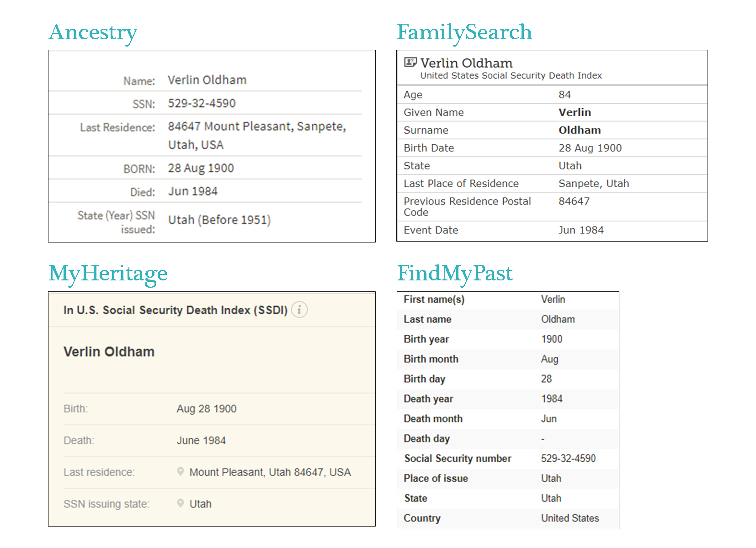
Task: Click Death year value 1984 in FindMyPast
Action: click(552, 399)
